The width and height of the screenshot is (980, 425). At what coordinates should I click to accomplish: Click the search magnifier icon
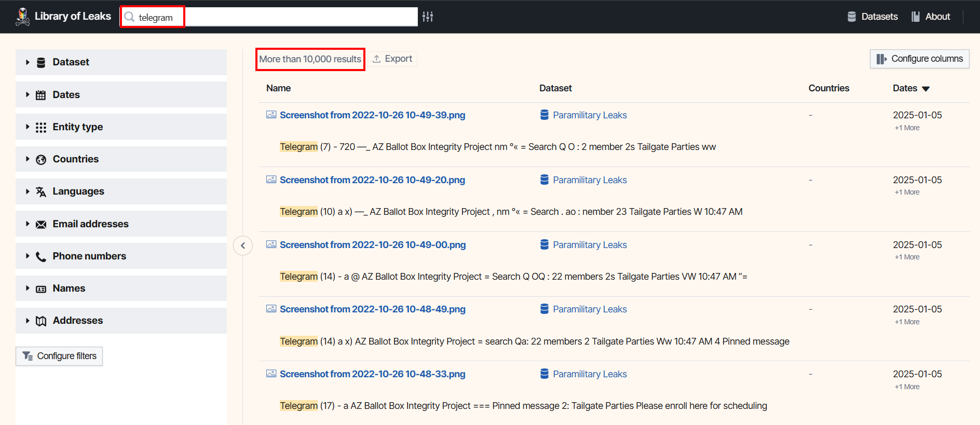[x=129, y=17]
